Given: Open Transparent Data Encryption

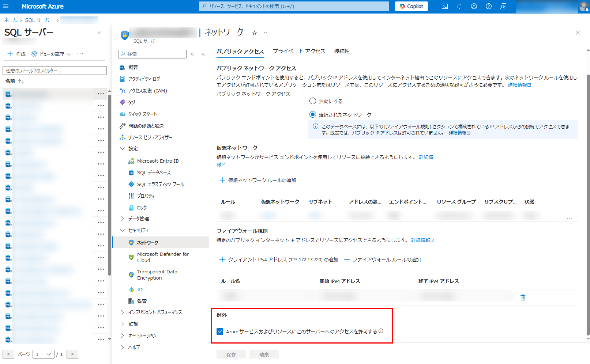Looking at the screenshot, I should tap(157, 275).
